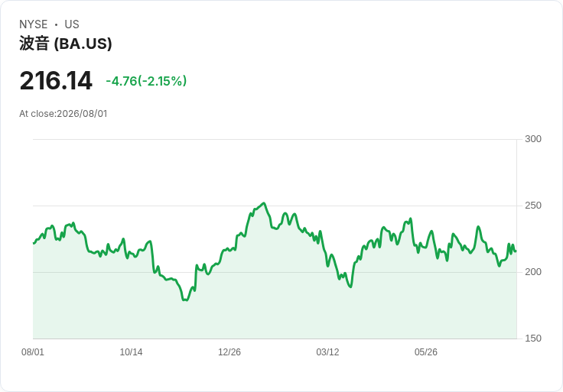This screenshot has height=392, width=563.
Task: Click the 216.14 current price
Action: click(56, 80)
